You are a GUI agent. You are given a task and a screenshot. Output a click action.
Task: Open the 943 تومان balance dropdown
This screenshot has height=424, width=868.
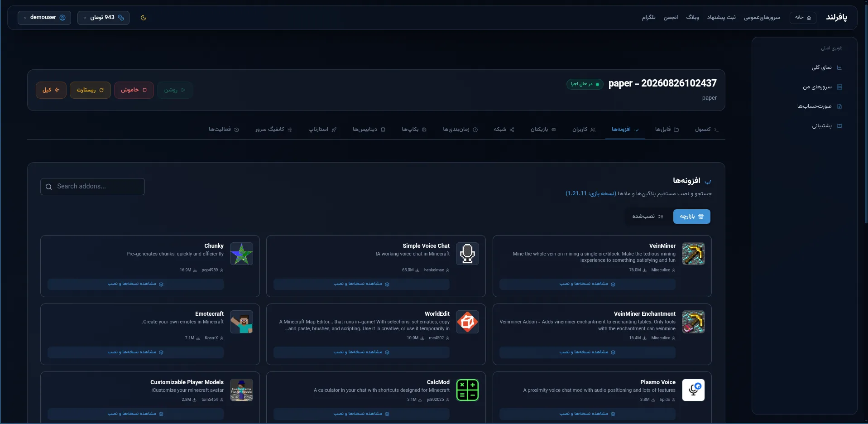(103, 18)
